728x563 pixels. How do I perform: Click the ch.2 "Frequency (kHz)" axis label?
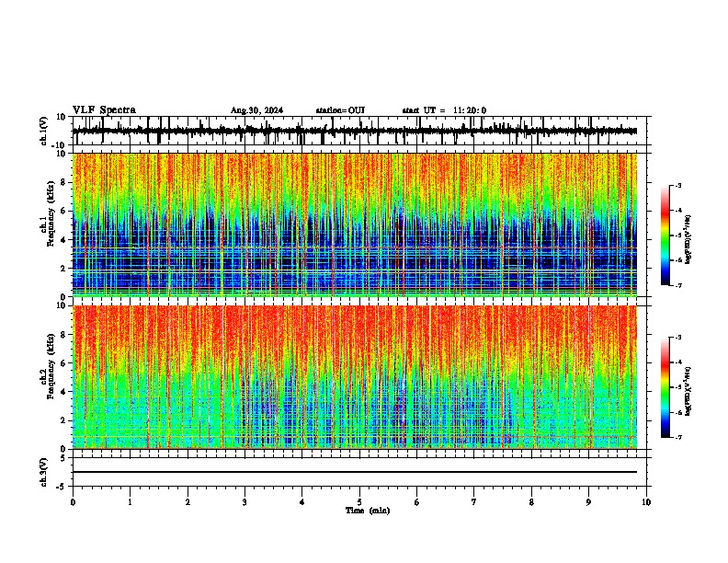click(x=51, y=365)
